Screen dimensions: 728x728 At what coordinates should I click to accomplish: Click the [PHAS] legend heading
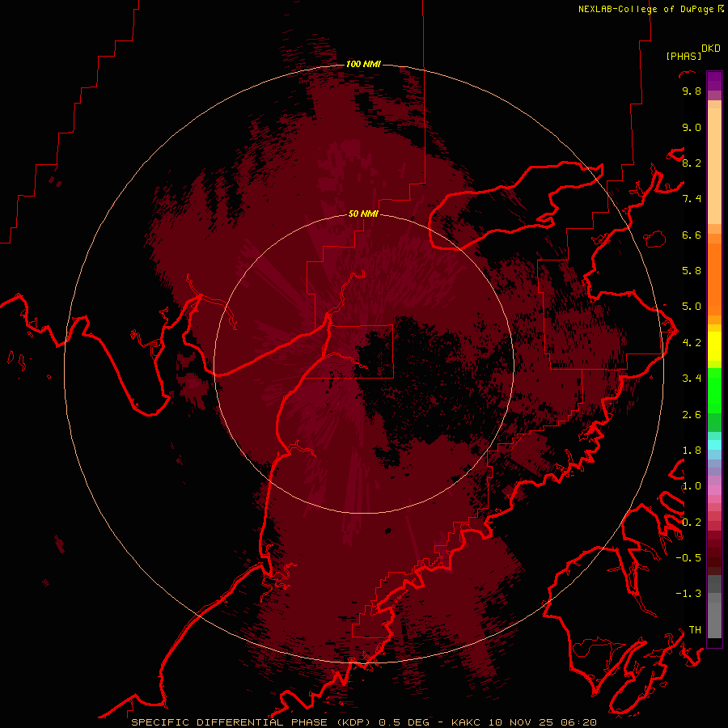(x=684, y=56)
